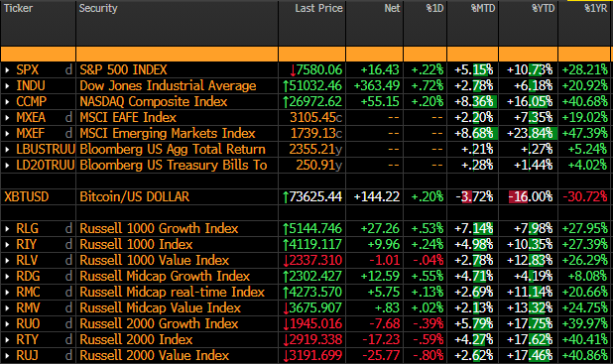The height and width of the screenshot is (364, 613).
Task: Sort by the %1YR column header
Action: pyautogui.click(x=595, y=8)
